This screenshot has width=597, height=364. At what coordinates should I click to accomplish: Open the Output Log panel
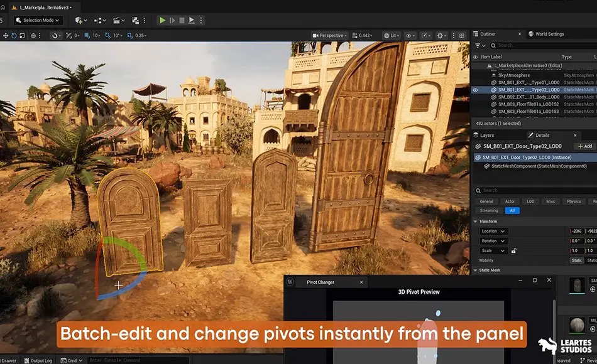[x=38, y=360]
